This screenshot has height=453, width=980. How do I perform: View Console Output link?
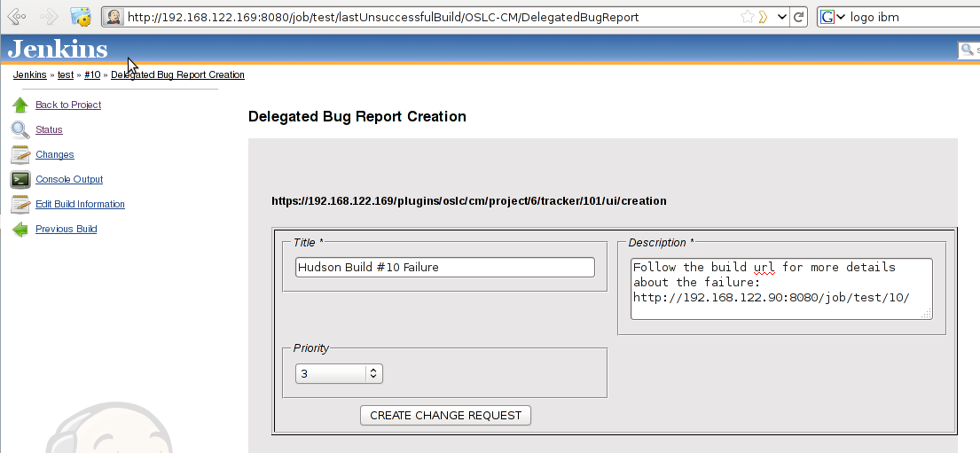point(69,179)
